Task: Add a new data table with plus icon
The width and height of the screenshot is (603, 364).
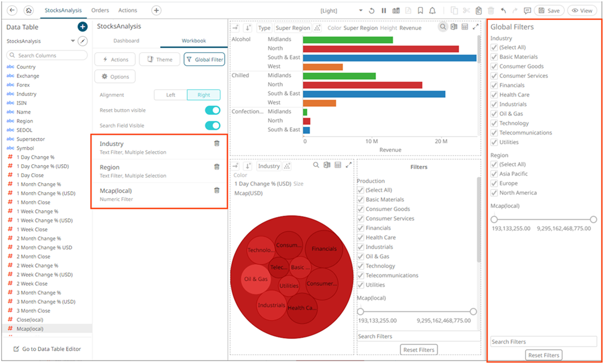Action: (x=82, y=27)
